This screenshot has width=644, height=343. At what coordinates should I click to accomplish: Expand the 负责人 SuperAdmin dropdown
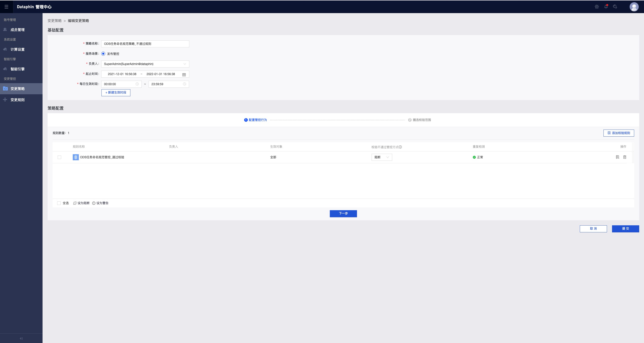click(185, 64)
